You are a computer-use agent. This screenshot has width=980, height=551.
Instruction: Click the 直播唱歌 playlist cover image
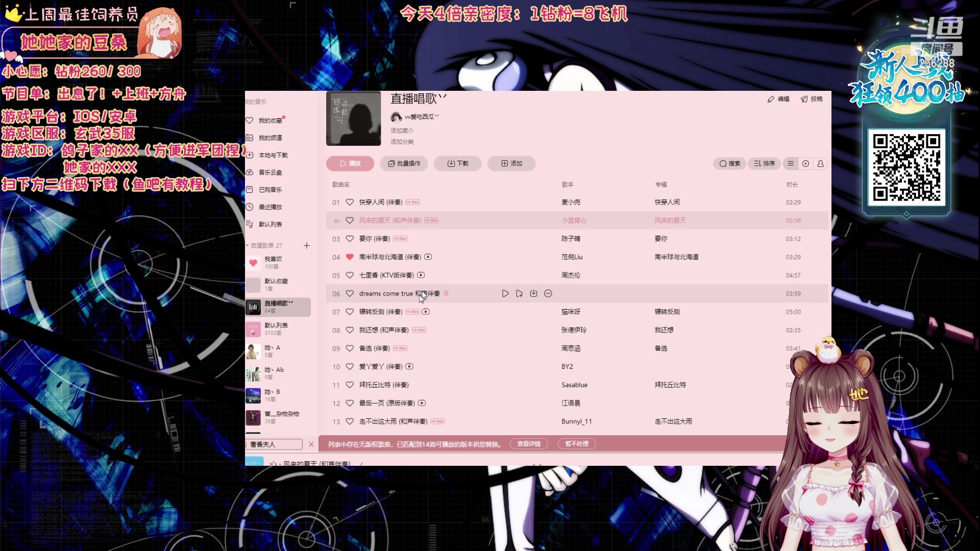(353, 118)
